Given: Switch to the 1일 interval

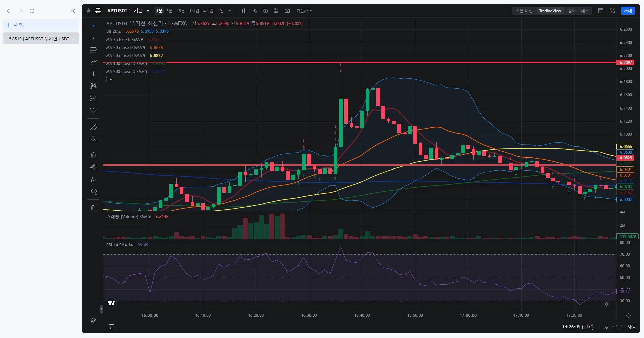Looking at the screenshot, I should pyautogui.click(x=220, y=11).
